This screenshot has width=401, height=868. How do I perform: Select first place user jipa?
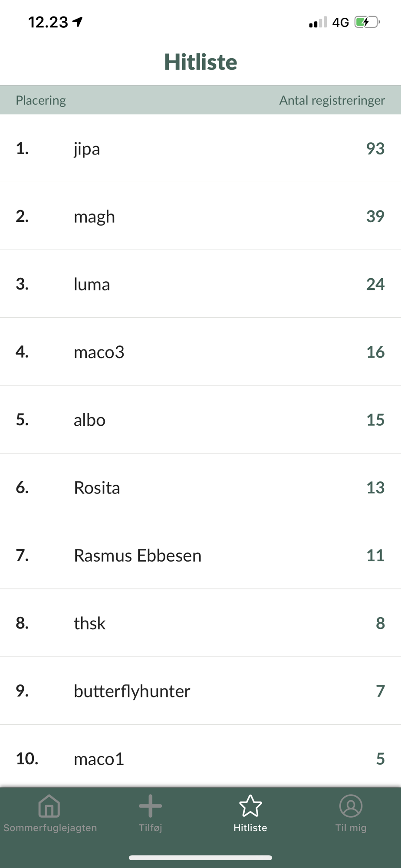87,148
